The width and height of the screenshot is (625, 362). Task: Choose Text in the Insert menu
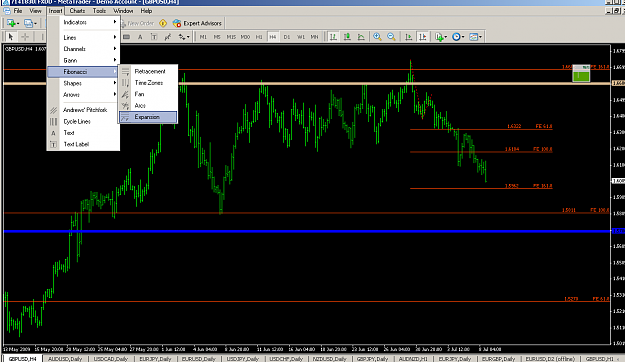tap(83, 133)
